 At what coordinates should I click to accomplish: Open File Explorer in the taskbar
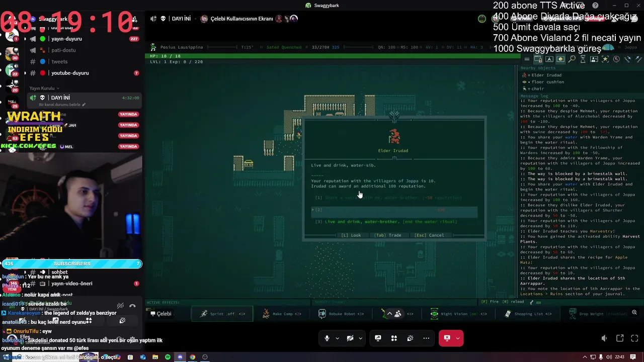155,357
